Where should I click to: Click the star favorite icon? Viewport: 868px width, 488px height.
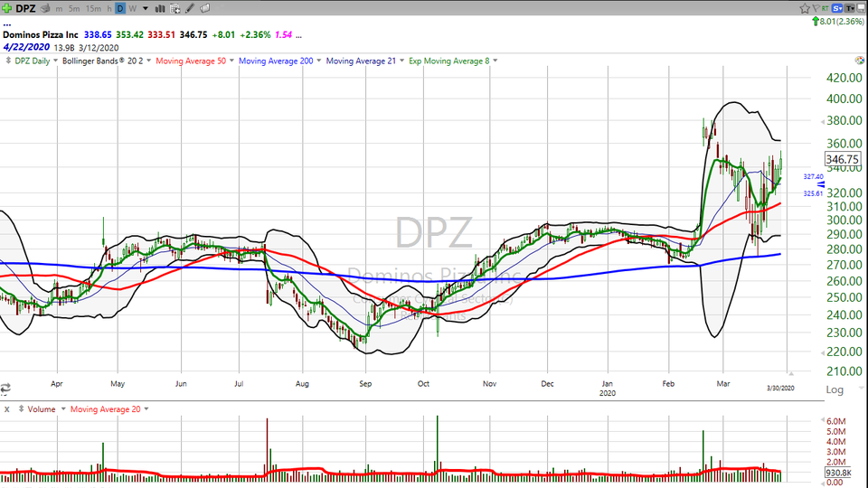805,8
